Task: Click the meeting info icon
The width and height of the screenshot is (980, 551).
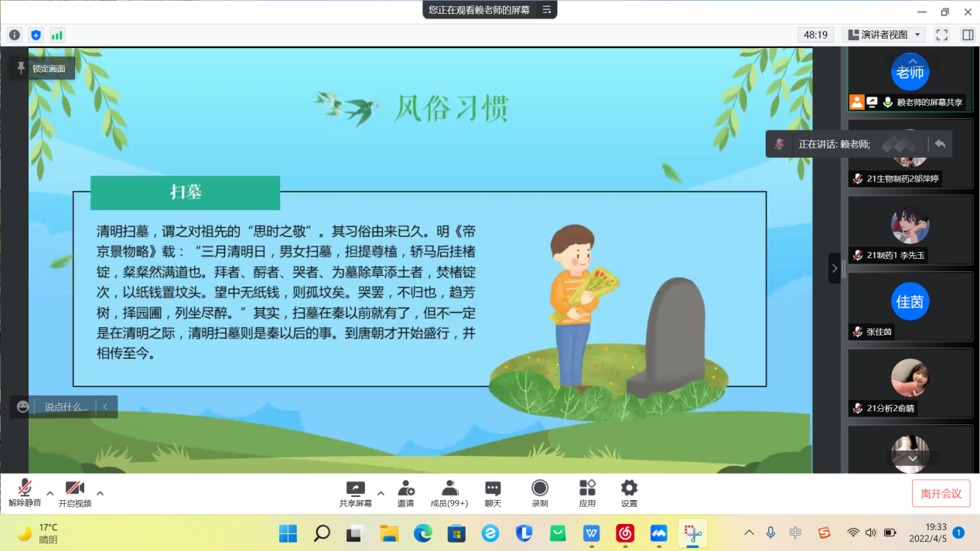Action: [x=14, y=35]
